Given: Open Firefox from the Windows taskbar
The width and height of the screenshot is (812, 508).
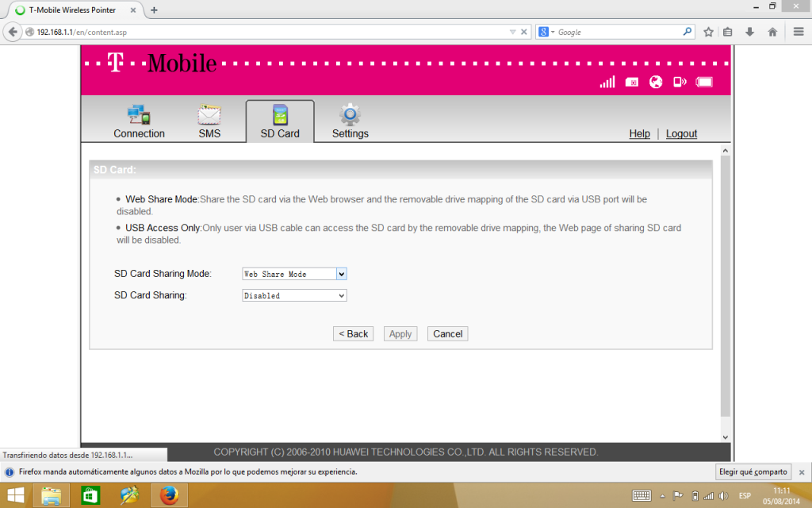Looking at the screenshot, I should pyautogui.click(x=168, y=496).
